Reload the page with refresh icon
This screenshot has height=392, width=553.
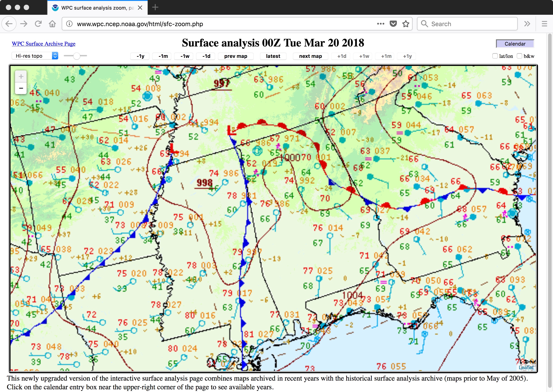tap(38, 24)
